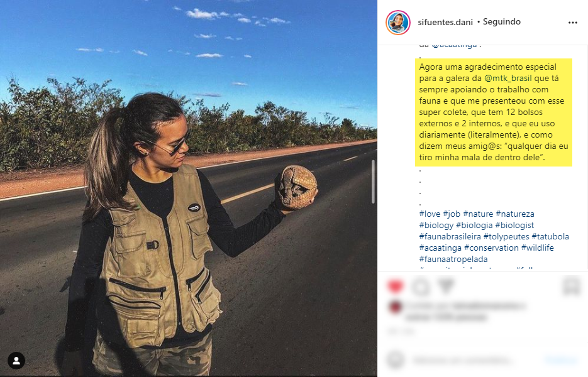The width and height of the screenshot is (588, 377).
Task: Click the Seguindo following button
Action: click(x=501, y=22)
